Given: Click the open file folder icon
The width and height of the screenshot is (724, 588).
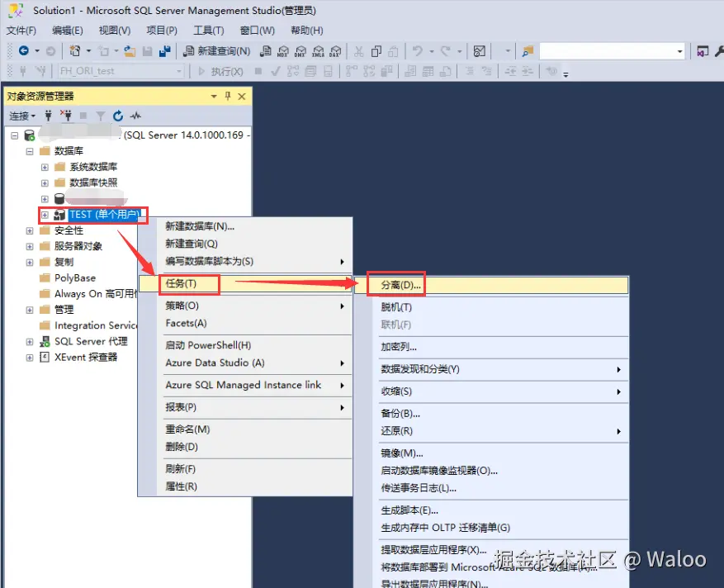Looking at the screenshot, I should [x=130, y=51].
